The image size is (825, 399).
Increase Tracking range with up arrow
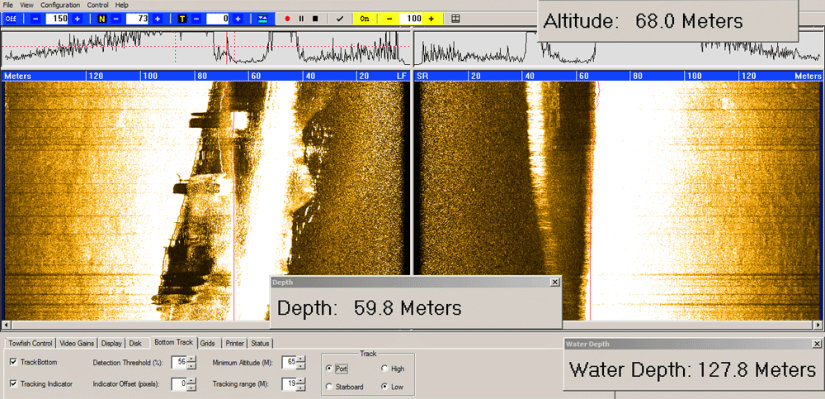(x=300, y=381)
